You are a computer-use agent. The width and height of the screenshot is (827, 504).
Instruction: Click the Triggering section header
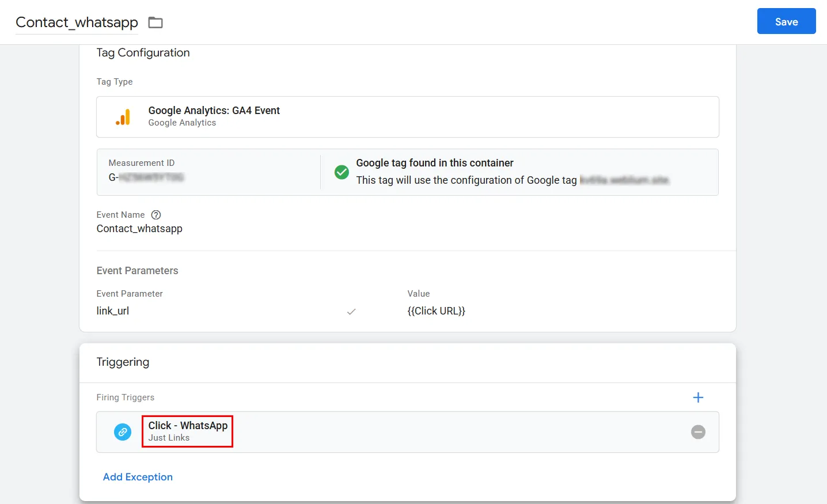tap(123, 362)
